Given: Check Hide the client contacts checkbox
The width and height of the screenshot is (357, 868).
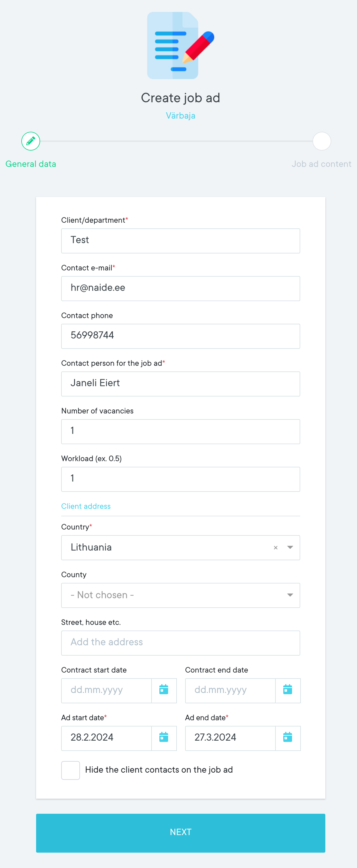Looking at the screenshot, I should coord(71,770).
